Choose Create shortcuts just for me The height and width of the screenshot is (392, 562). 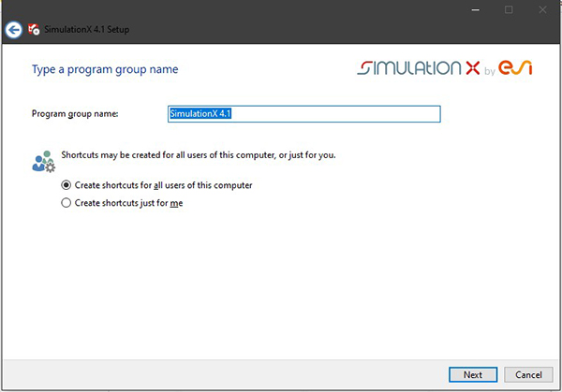(x=122, y=203)
